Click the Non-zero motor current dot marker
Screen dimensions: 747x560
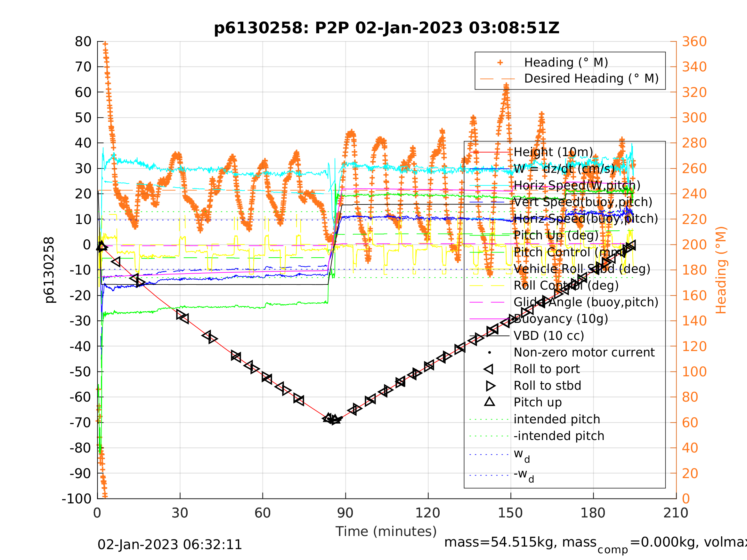click(x=489, y=353)
